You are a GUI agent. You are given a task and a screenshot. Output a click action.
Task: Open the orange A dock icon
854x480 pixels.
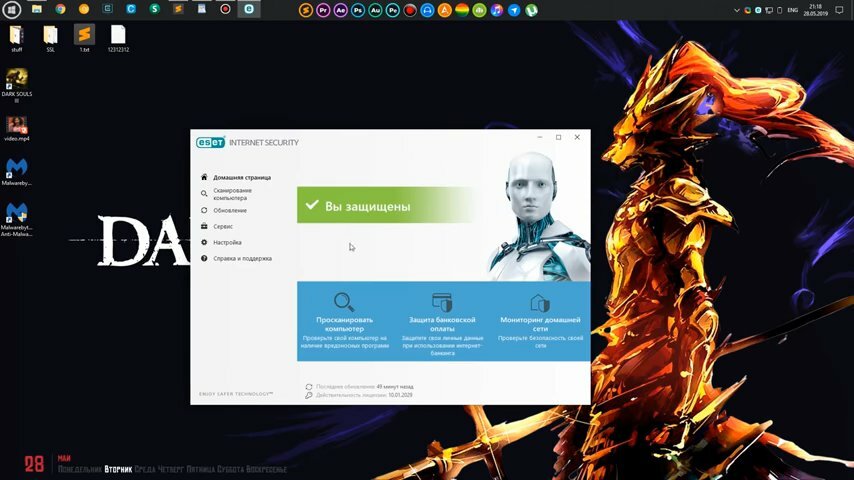445,10
